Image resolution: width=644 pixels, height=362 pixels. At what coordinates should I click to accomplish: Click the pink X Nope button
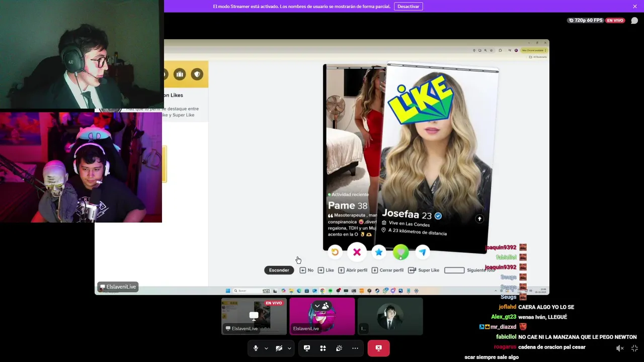tap(357, 252)
